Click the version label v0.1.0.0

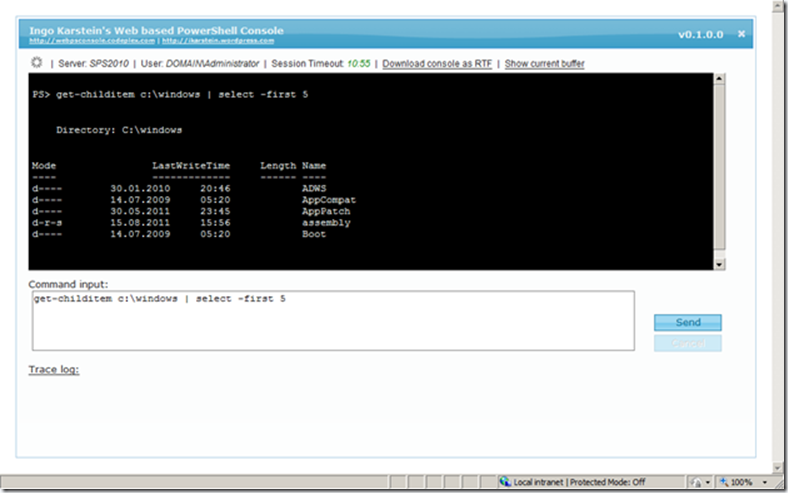pyautogui.click(x=701, y=34)
